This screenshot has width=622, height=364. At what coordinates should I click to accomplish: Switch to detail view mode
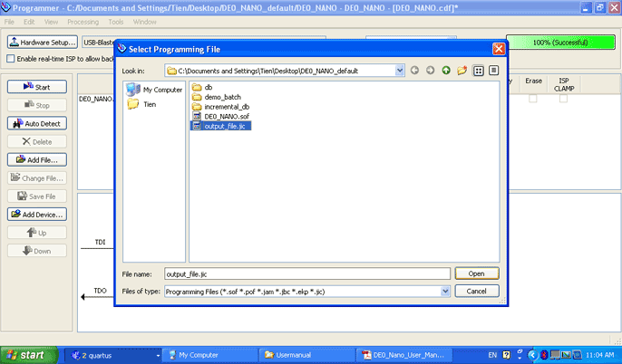point(493,70)
